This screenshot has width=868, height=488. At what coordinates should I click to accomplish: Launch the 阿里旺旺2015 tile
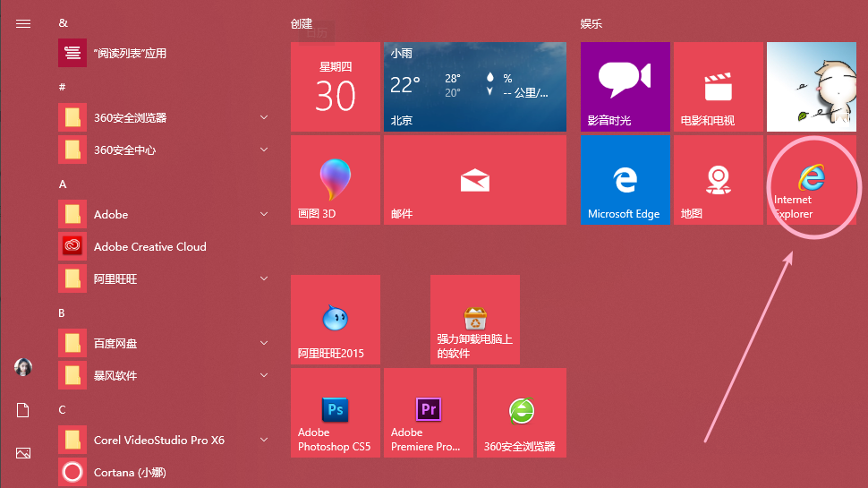336,320
